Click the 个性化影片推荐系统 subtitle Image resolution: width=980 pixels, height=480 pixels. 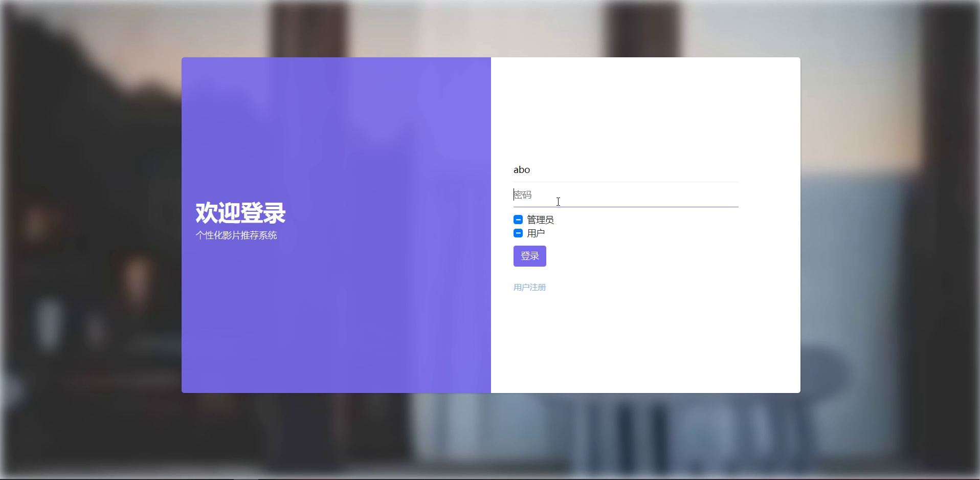[236, 235]
